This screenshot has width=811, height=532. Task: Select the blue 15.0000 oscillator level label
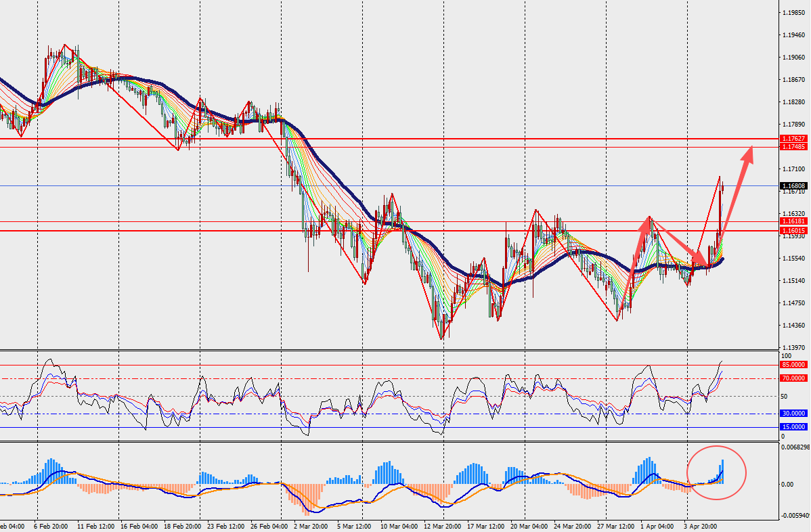(793, 427)
